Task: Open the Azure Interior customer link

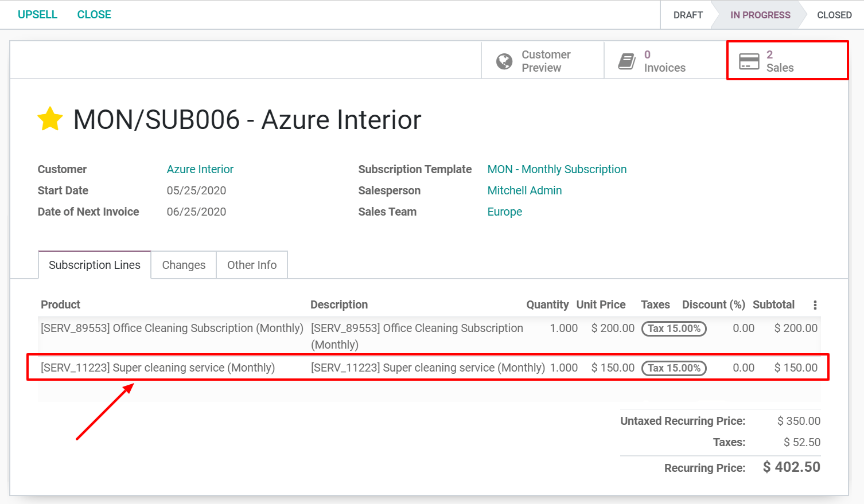Action: [x=200, y=169]
